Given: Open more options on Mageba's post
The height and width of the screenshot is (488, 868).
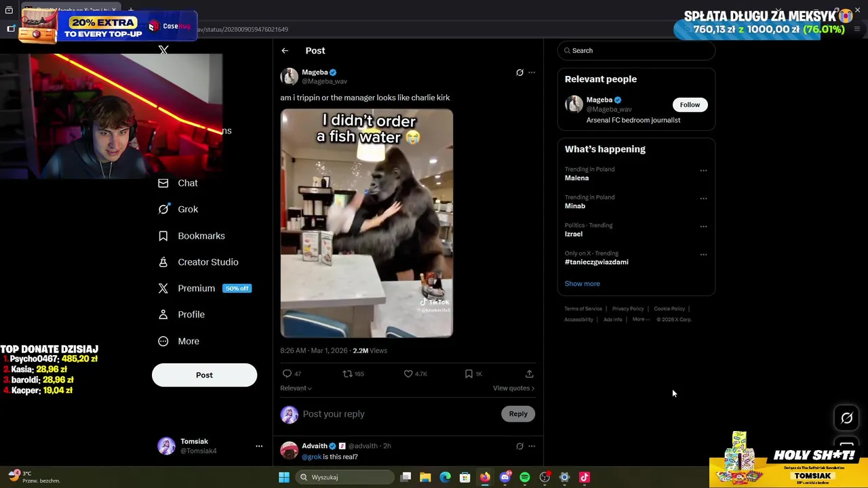Looking at the screenshot, I should [532, 73].
